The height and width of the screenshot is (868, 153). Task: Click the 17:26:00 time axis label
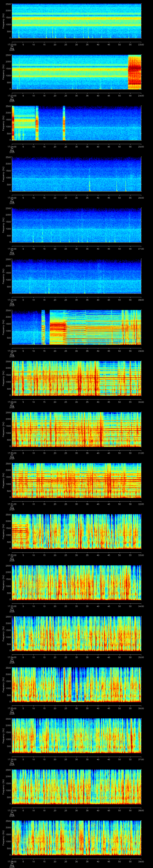pos(12,249)
